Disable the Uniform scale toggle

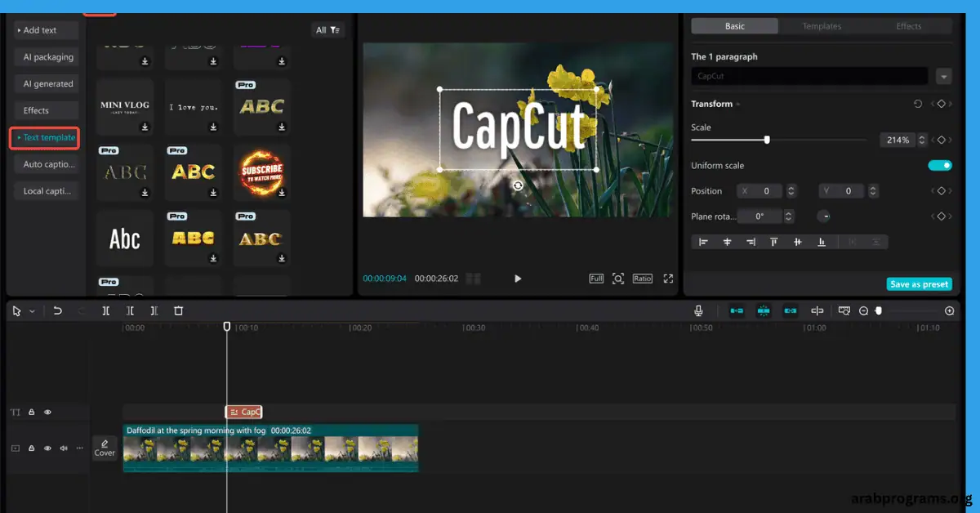coord(940,165)
